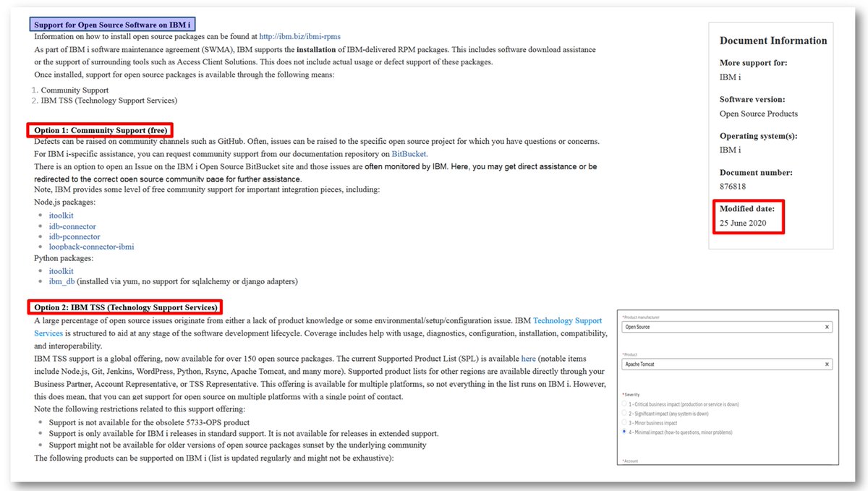Select severity 3 Minor business impact
The height and width of the screenshot is (491, 868).
tap(624, 423)
